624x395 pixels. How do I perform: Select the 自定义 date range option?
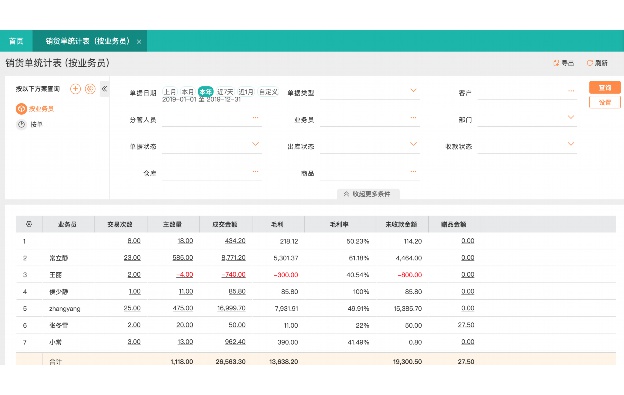coord(268,92)
